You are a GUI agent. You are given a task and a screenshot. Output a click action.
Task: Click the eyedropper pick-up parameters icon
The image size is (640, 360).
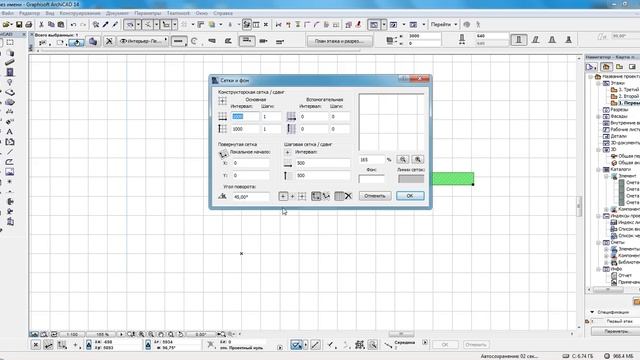(x=105, y=24)
